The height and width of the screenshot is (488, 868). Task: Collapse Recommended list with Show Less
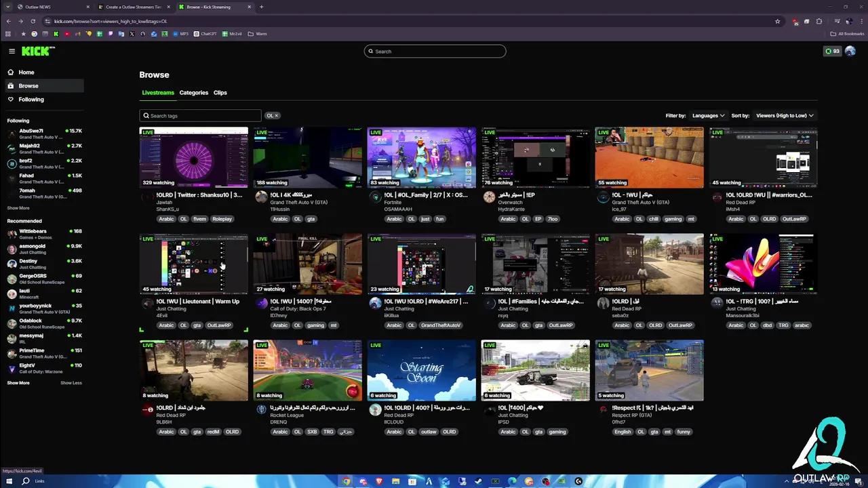[71, 383]
